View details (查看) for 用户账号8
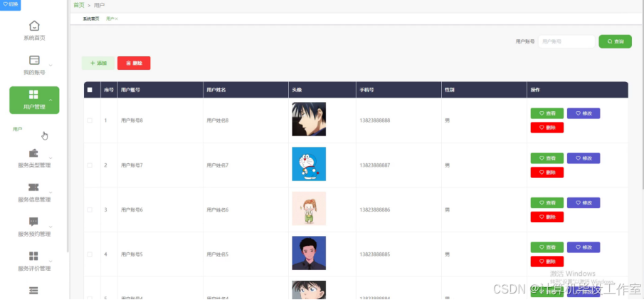The width and height of the screenshot is (644, 300). [x=547, y=113]
